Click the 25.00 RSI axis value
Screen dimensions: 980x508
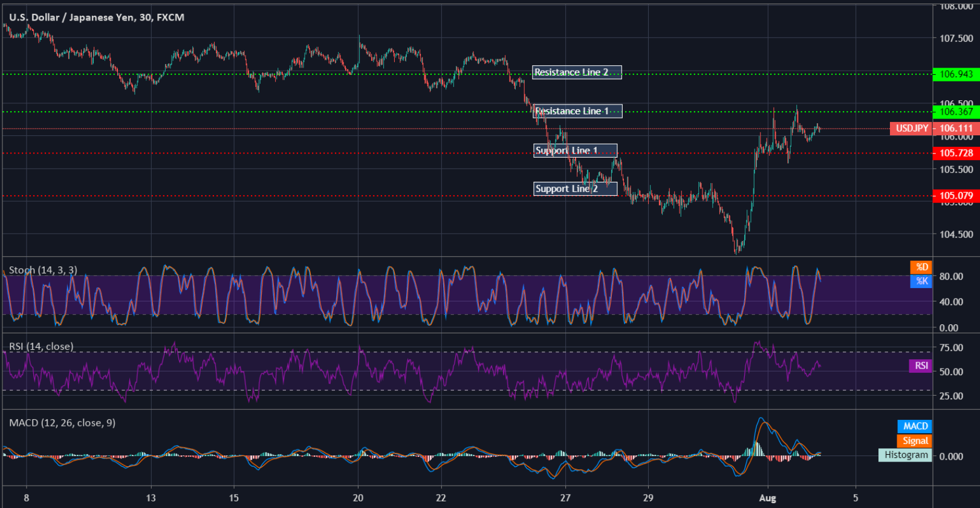(x=951, y=396)
